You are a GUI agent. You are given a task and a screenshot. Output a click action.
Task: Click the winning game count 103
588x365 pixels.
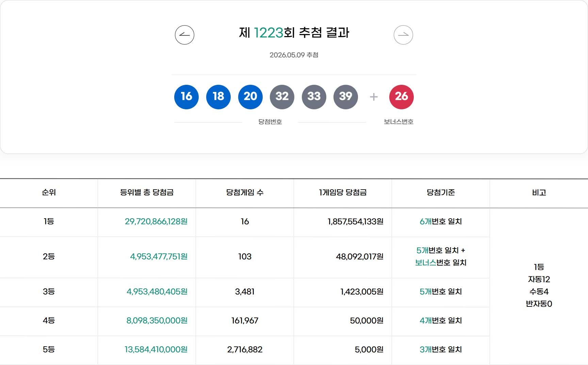(245, 256)
